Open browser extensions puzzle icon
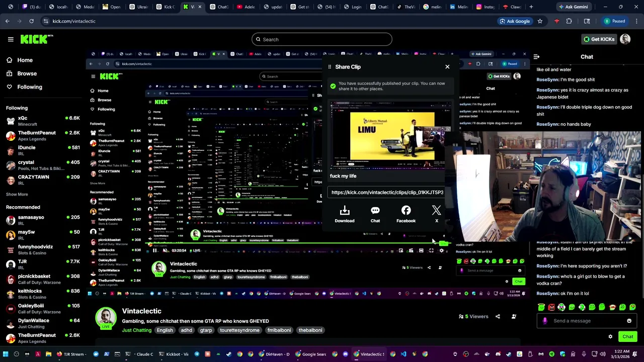Screen dimensions: 644x362 coord(569,21)
